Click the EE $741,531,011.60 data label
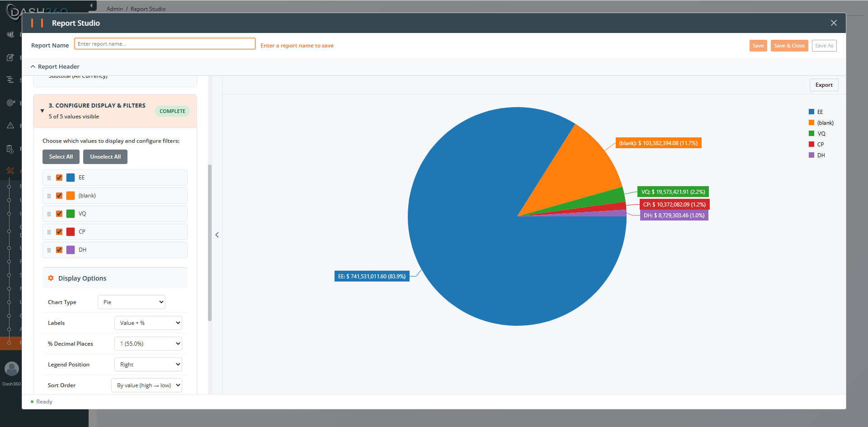Image resolution: width=868 pixels, height=427 pixels. (372, 277)
